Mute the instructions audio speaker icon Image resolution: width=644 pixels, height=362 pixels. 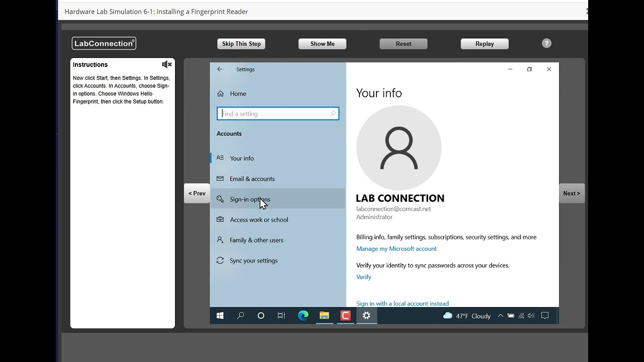pos(167,64)
